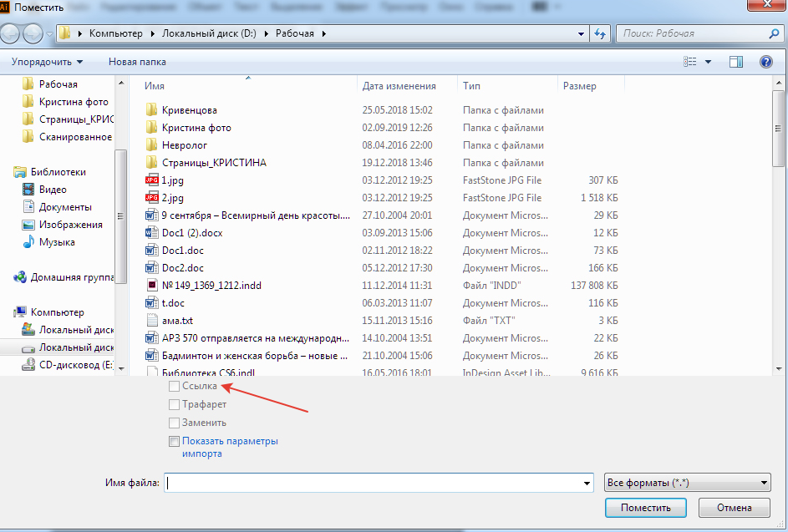Expand the arrow after Рабочая breadcrumb
The width and height of the screenshot is (788, 532).
[x=323, y=33]
